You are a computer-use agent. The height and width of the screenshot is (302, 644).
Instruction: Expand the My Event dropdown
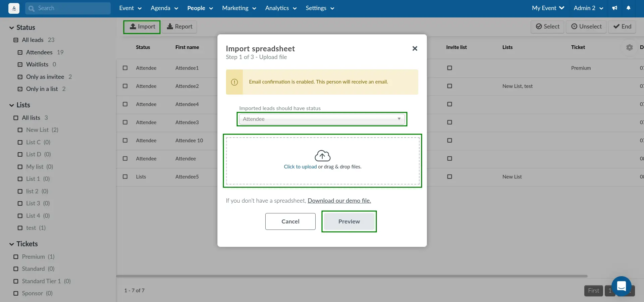coord(548,8)
